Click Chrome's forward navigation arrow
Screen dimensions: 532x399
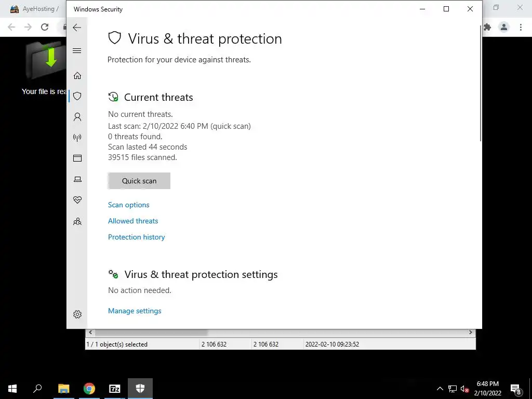[x=28, y=27]
